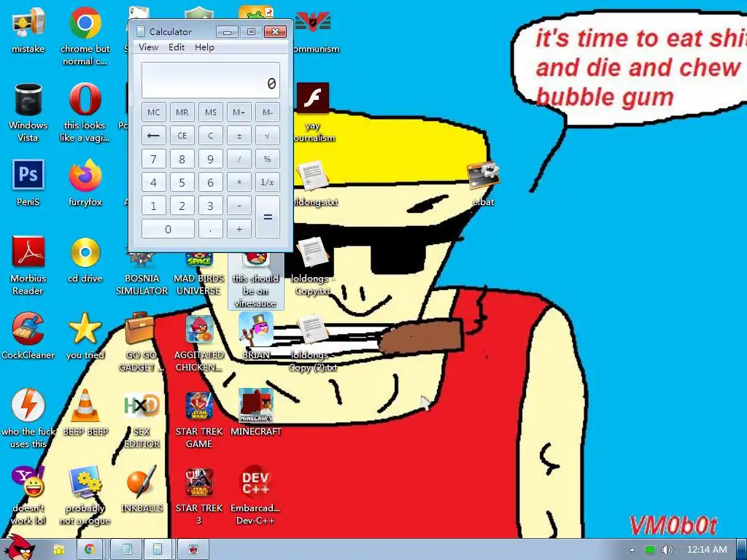Select the 'loldongs - Copy.txt' file icon
The image size is (747, 560).
312,265
